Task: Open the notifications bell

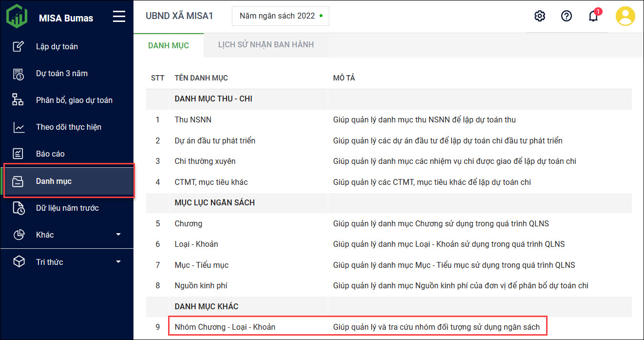Action: click(593, 16)
